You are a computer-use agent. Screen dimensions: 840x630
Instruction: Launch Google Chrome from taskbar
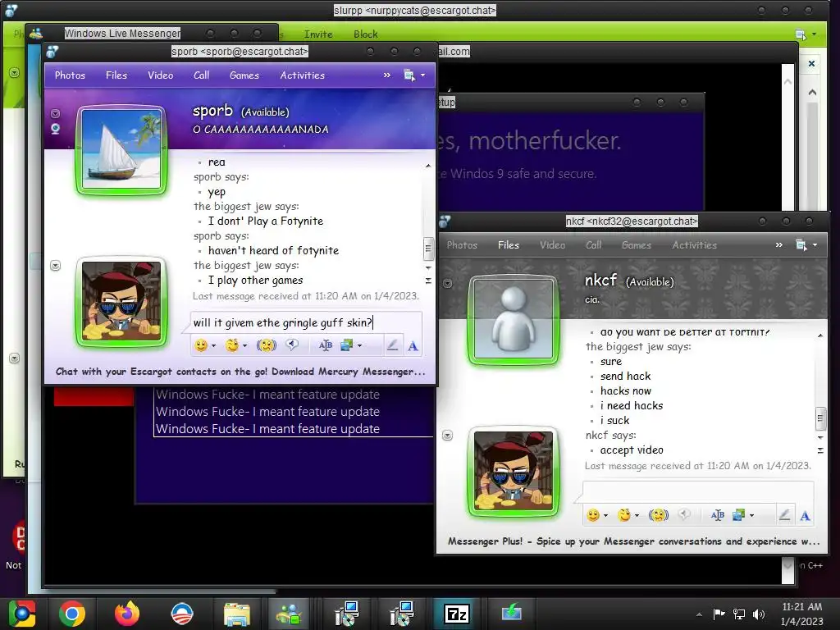tap(72, 614)
